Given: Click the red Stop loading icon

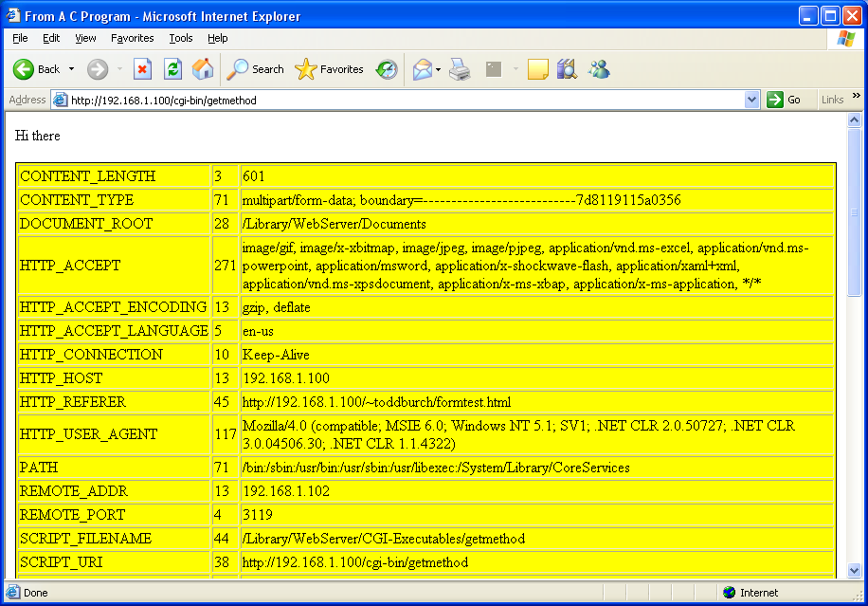Looking at the screenshot, I should click(x=142, y=69).
